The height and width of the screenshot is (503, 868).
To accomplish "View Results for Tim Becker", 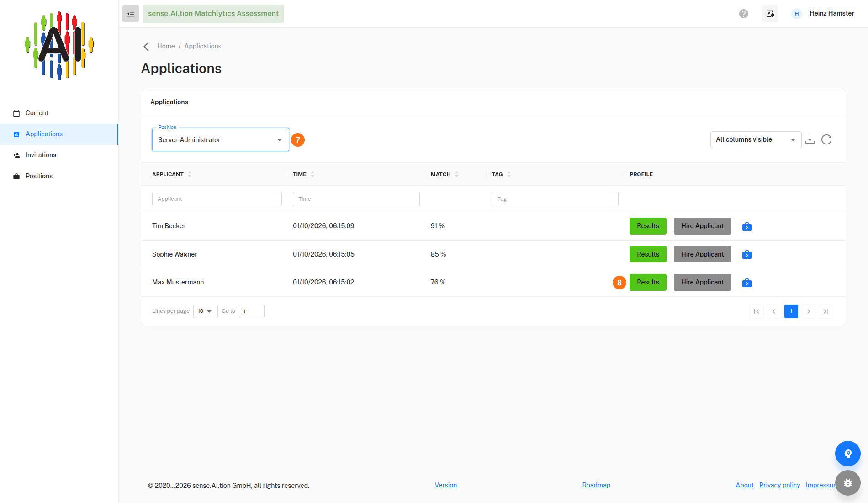I will 648,226.
